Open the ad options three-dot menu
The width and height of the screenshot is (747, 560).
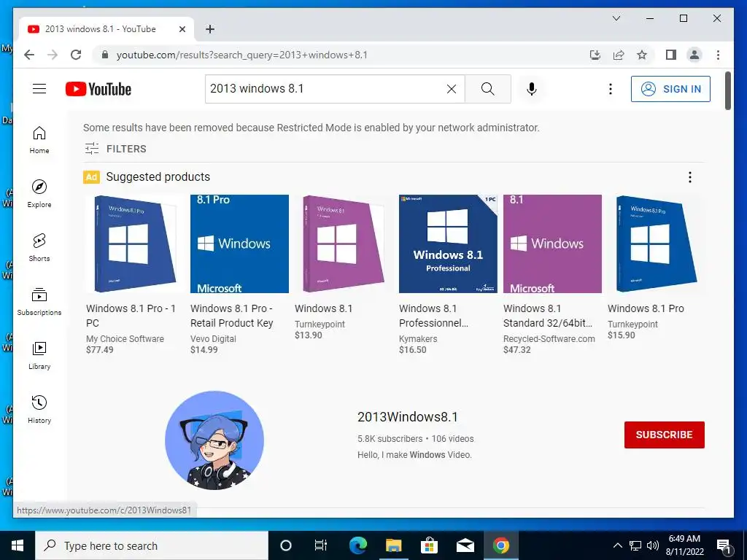690,177
